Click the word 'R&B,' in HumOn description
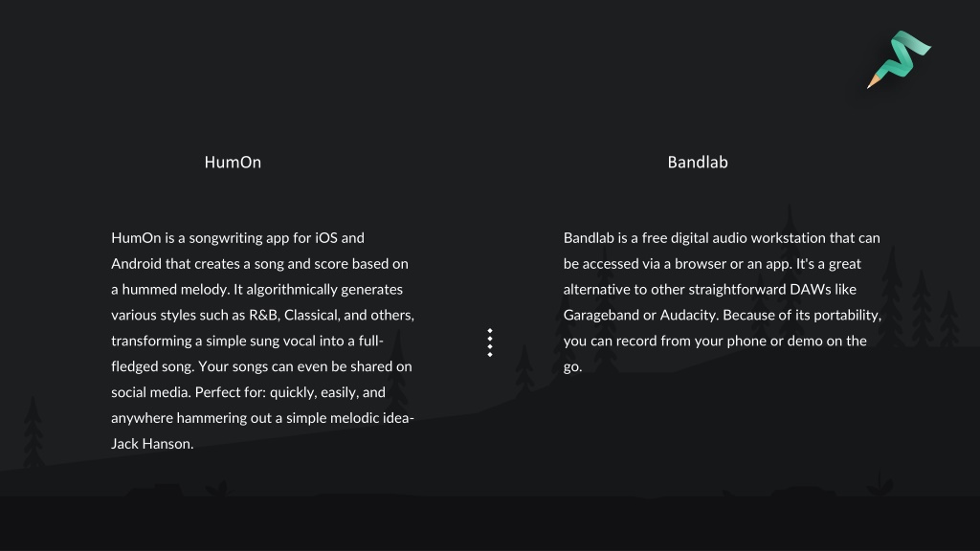Viewport: 980px width, 551px height. [x=264, y=315]
